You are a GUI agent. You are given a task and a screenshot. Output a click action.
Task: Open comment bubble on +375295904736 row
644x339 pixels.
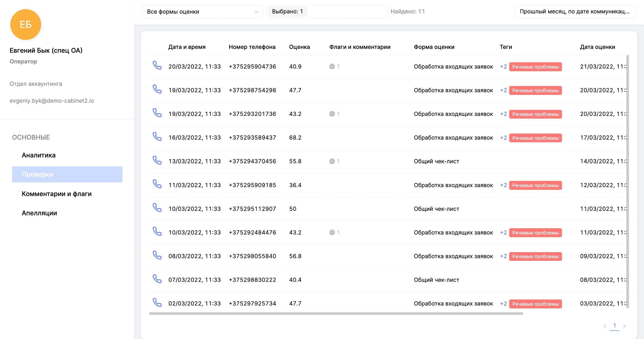(x=332, y=66)
